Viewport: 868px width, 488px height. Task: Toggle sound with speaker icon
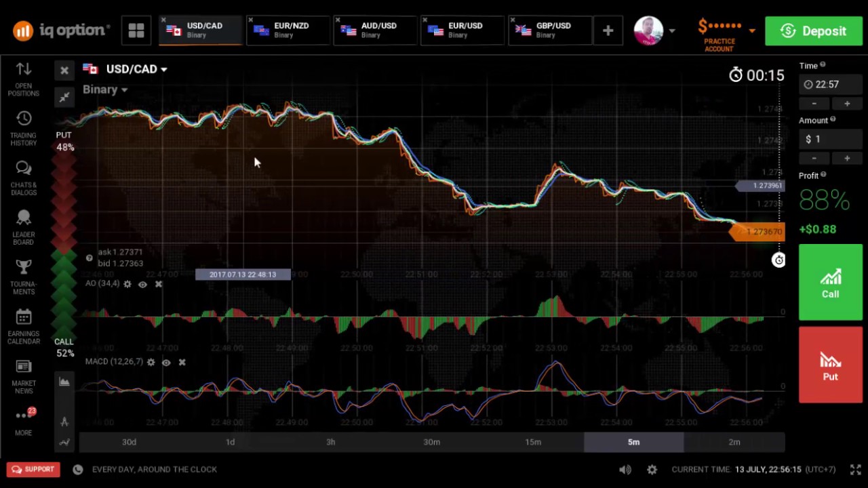click(625, 470)
